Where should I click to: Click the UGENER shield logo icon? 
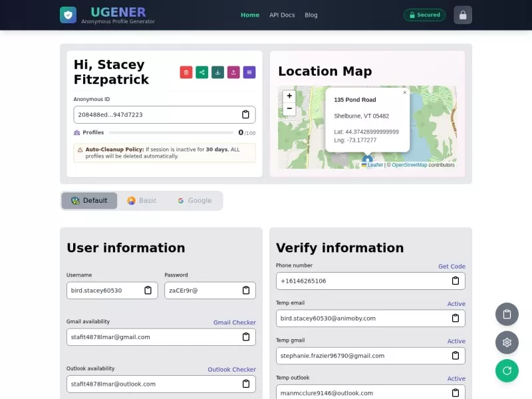tap(68, 15)
